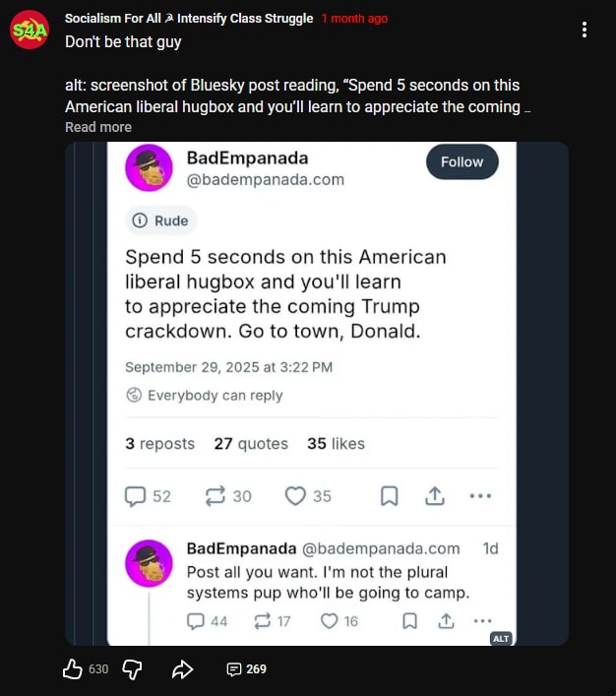Click the '1 month ago' timestamp
Image resolution: width=616 pixels, height=696 pixels.
[354, 19]
